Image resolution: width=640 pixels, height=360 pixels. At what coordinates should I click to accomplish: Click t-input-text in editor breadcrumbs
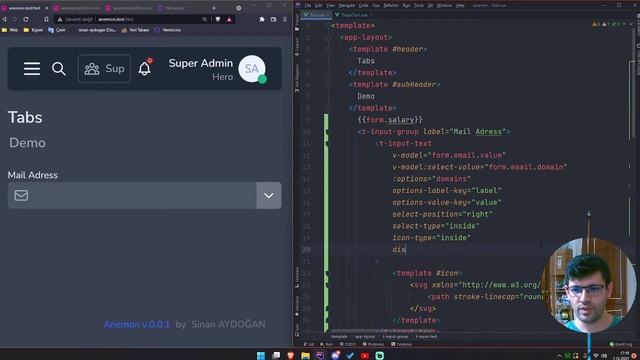tap(426, 337)
